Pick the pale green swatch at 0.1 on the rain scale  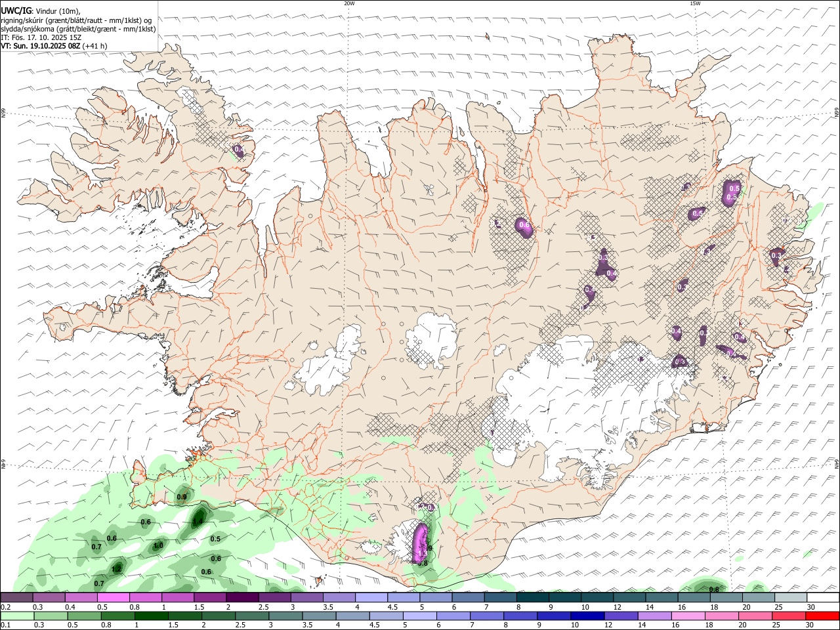(16, 616)
